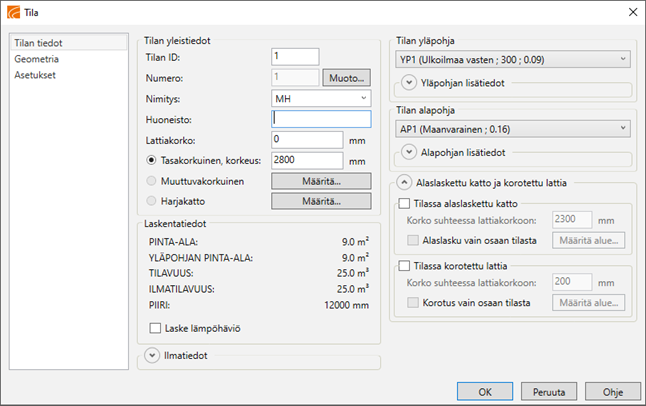Close the Tila dialog window
Viewport: 646px width, 406px height.
coord(631,12)
